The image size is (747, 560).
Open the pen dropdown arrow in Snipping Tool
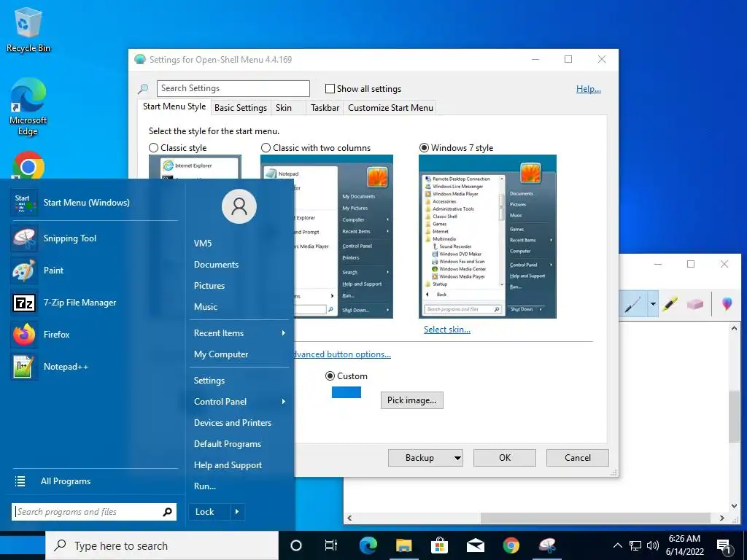click(x=653, y=304)
